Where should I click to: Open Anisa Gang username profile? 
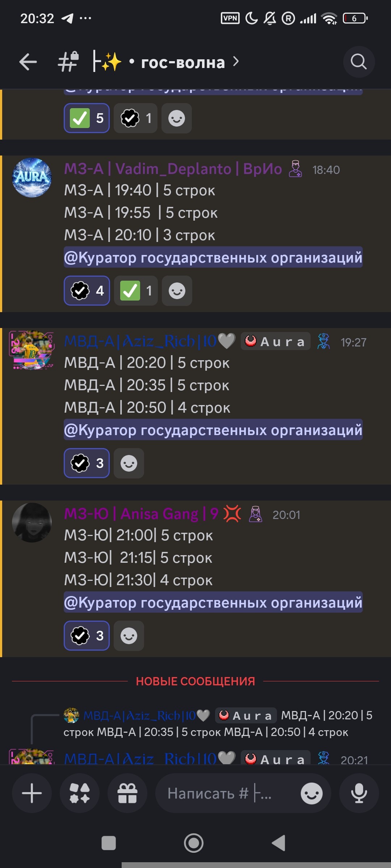click(141, 514)
